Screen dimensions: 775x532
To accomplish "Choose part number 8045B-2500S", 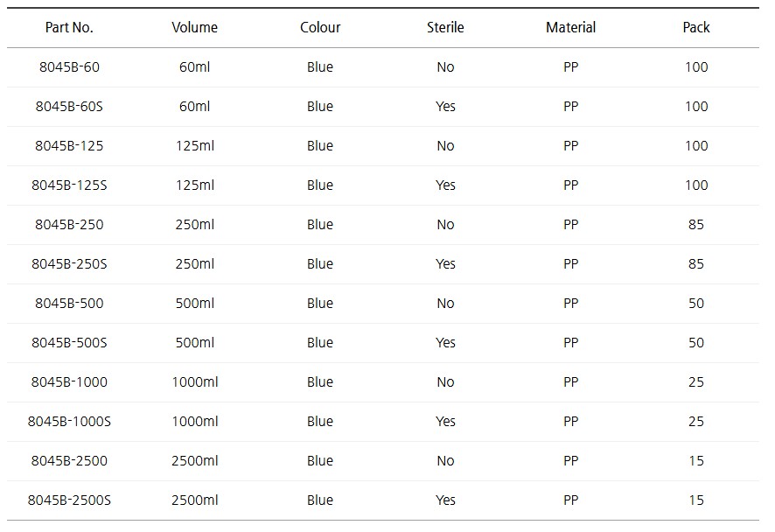I will 69,500.
